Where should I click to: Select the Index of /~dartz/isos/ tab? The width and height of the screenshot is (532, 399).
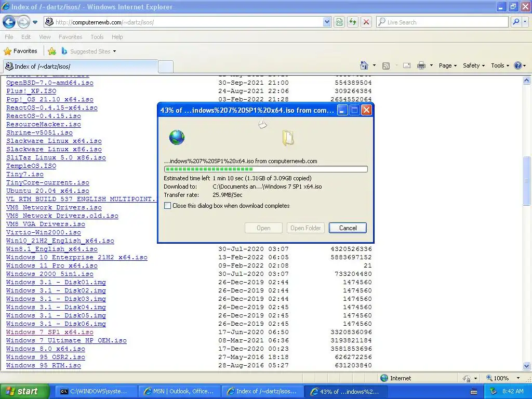(81, 66)
